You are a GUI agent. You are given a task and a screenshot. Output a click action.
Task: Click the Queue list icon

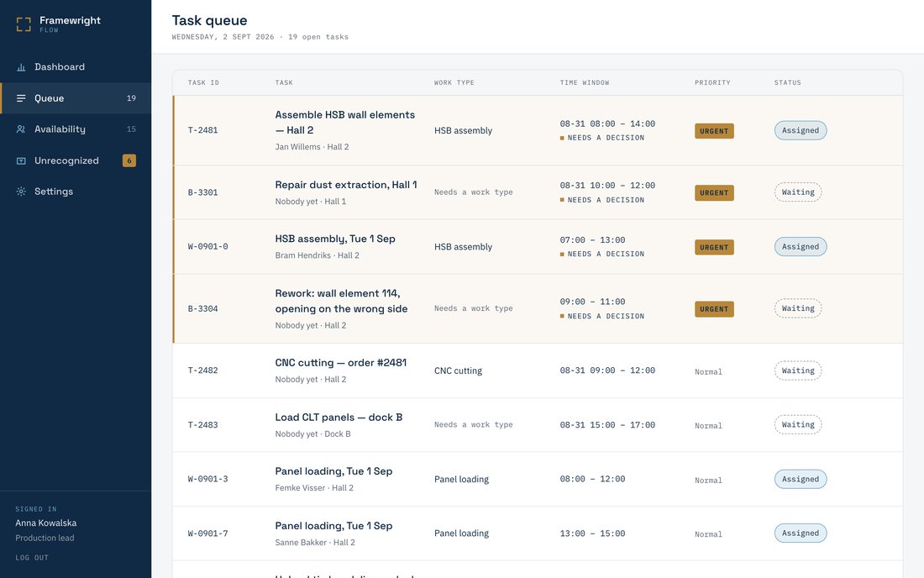[21, 98]
